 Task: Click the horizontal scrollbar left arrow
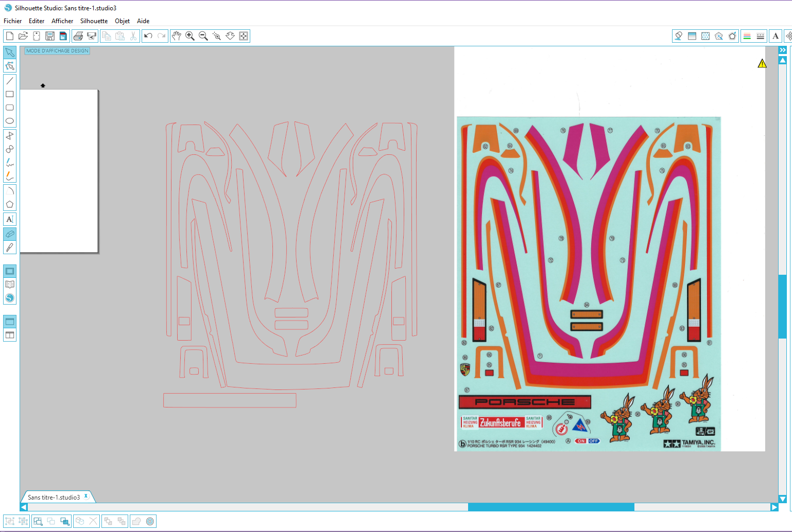click(24, 507)
